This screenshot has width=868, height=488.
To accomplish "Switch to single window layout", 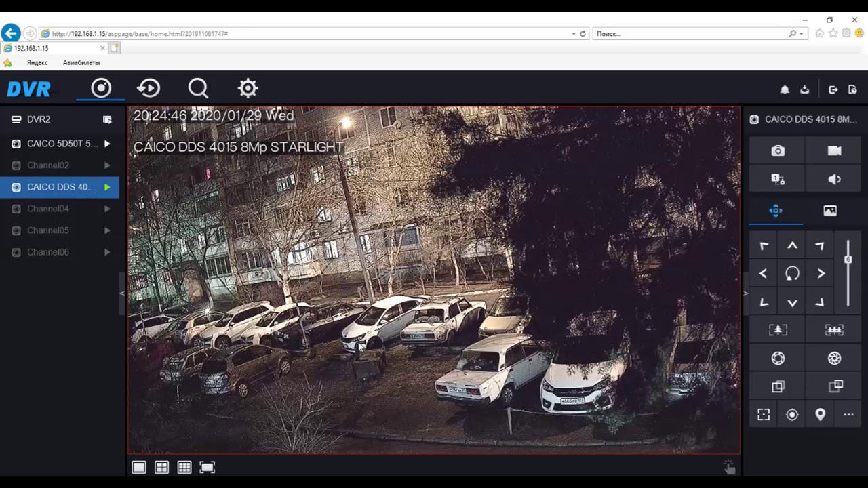I will [139, 467].
